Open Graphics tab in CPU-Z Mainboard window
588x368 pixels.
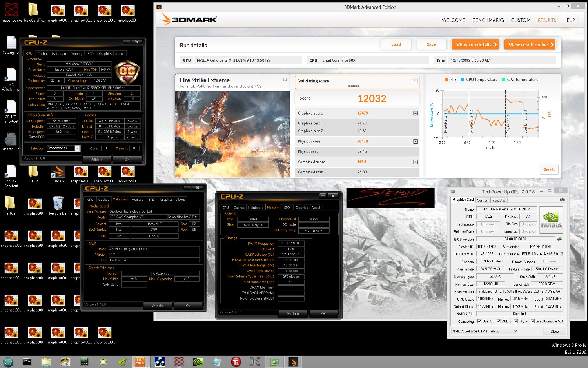pos(166,200)
